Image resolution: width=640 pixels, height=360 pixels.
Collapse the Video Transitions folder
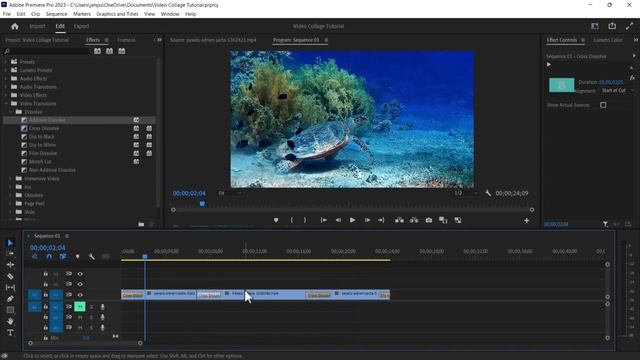click(6, 104)
